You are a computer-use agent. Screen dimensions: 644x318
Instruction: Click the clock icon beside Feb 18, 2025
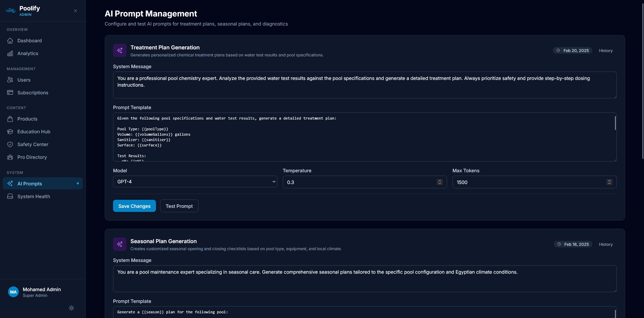click(559, 244)
